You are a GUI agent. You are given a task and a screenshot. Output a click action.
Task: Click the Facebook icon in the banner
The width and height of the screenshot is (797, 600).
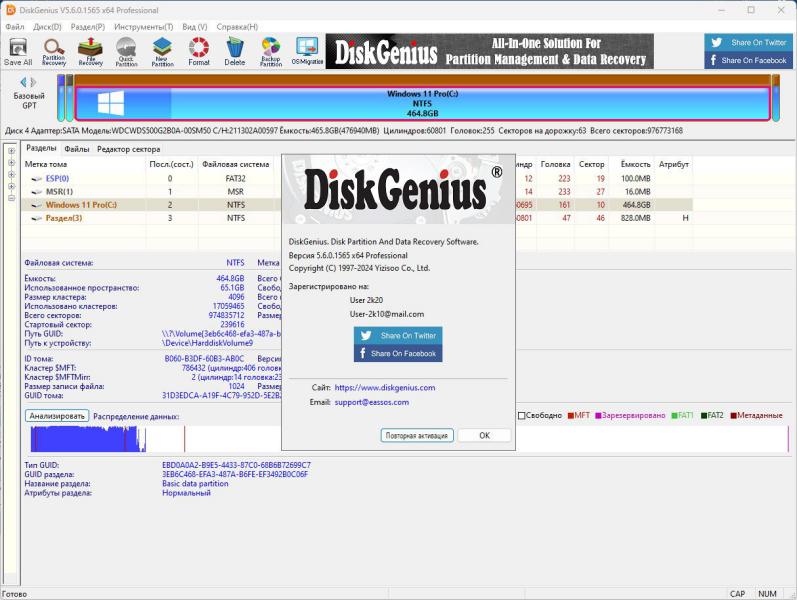click(713, 60)
